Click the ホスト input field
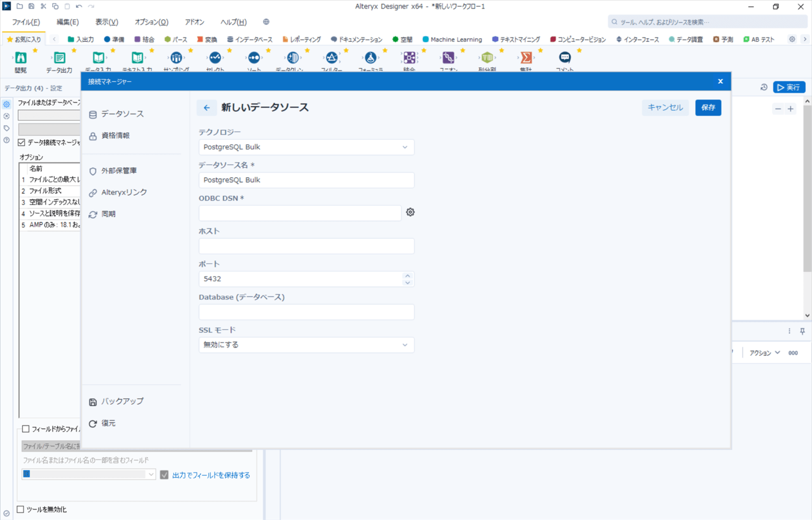Image resolution: width=812 pixels, height=520 pixels. tap(307, 246)
